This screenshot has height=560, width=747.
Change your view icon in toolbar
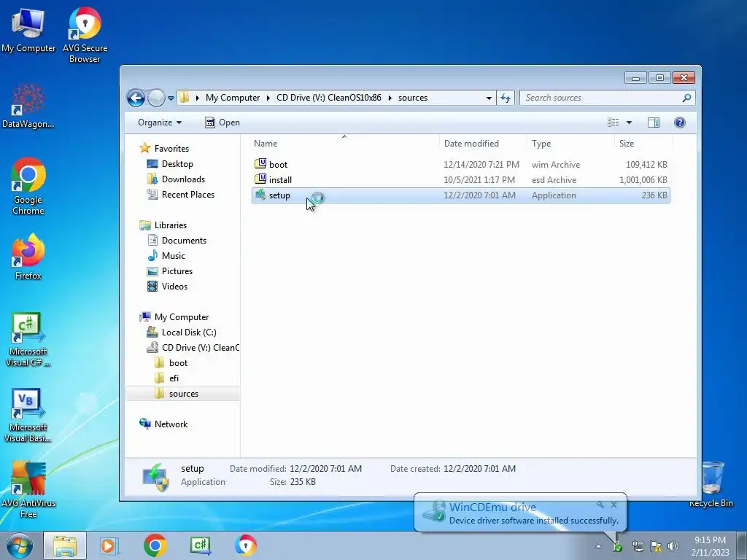[x=613, y=122]
